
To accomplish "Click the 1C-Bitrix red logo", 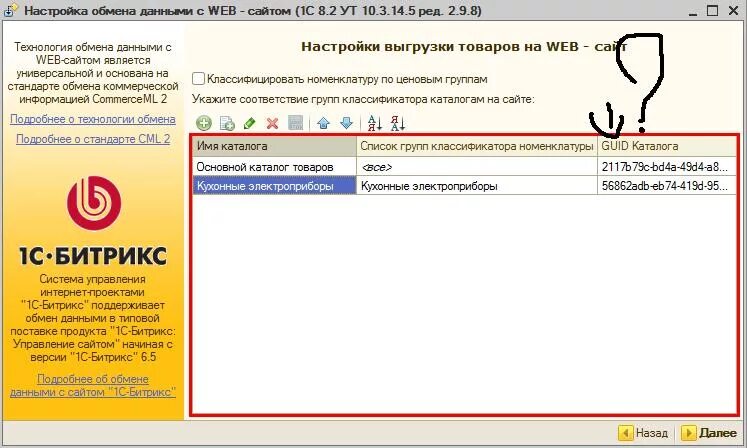I will [94, 204].
